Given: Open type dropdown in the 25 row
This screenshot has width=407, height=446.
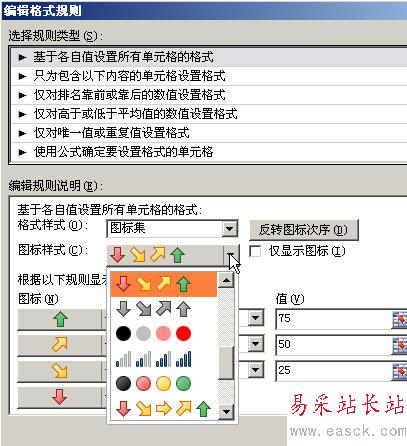Looking at the screenshot, I should pos(256,370).
